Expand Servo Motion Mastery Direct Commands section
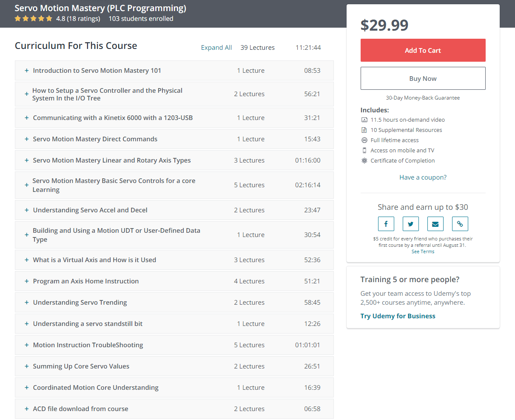This screenshot has width=515, height=420. 174,139
